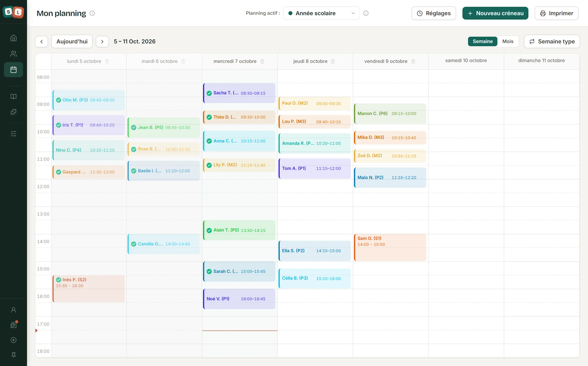Click the info icon next to Mon planning

[92, 13]
